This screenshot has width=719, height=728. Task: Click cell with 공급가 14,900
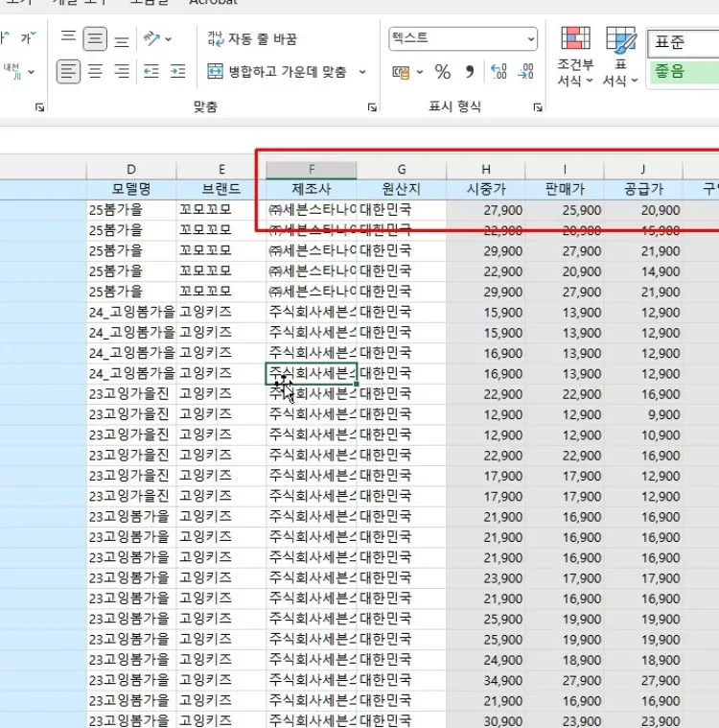pyautogui.click(x=643, y=271)
